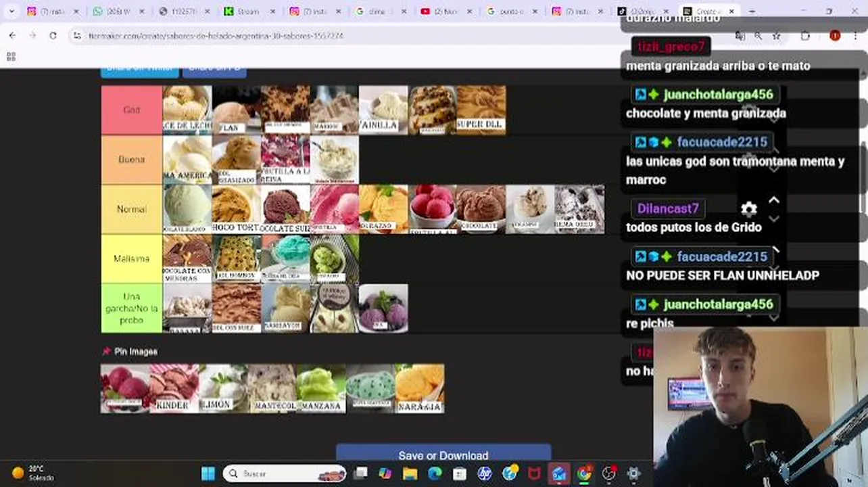This screenshot has height=487, width=868.
Task: Select the Sambayón image in bottom tier
Action: click(285, 308)
